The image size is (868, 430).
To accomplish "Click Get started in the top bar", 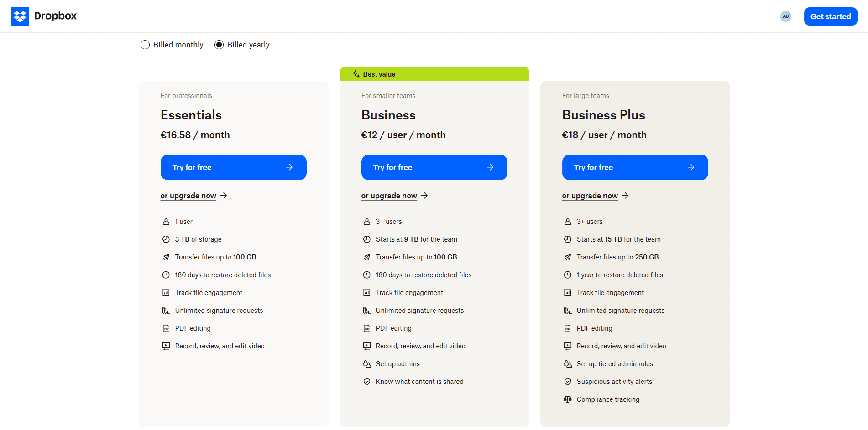I will (830, 16).
